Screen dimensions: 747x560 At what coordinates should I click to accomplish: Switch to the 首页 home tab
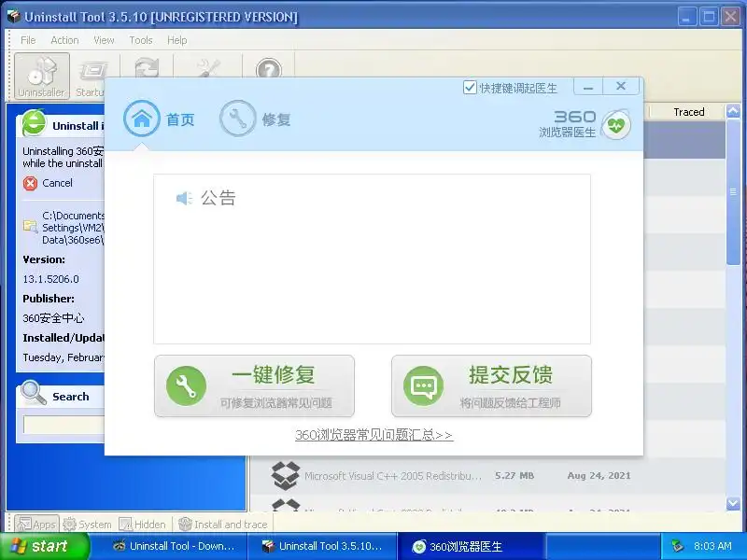pyautogui.click(x=160, y=119)
